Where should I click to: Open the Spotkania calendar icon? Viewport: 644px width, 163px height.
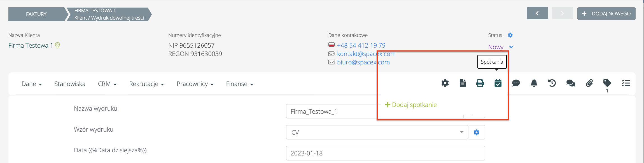[x=498, y=83]
